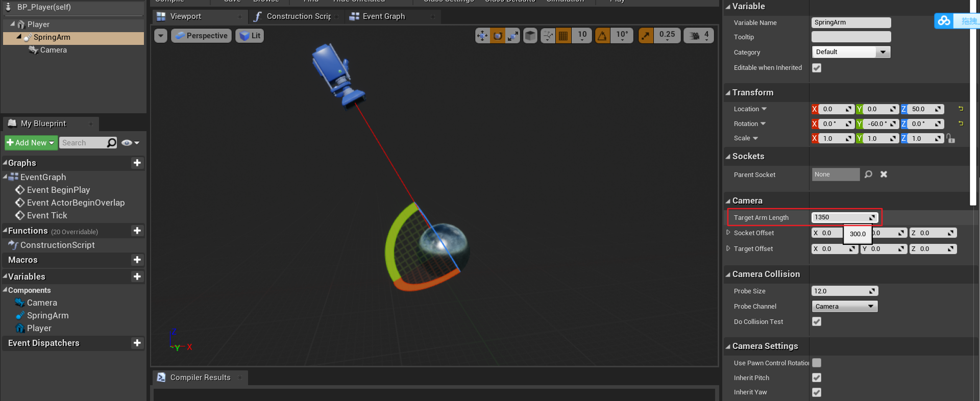Open rotation snap 10° dropdown
The image size is (980, 401).
pos(622,36)
